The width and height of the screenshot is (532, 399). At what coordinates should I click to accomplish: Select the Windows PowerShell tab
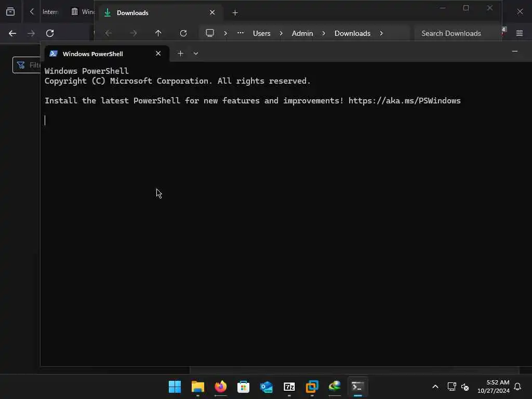click(x=107, y=54)
